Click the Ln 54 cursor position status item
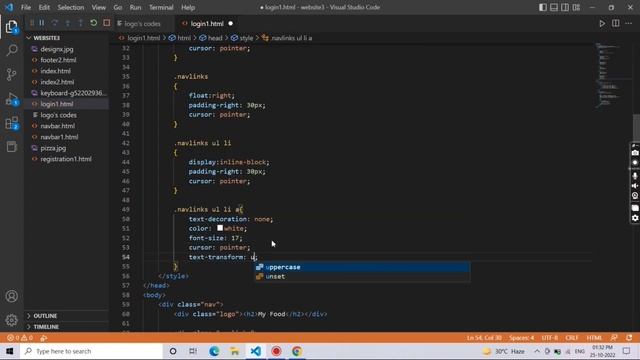This screenshot has height=360, width=640. pos(484,338)
